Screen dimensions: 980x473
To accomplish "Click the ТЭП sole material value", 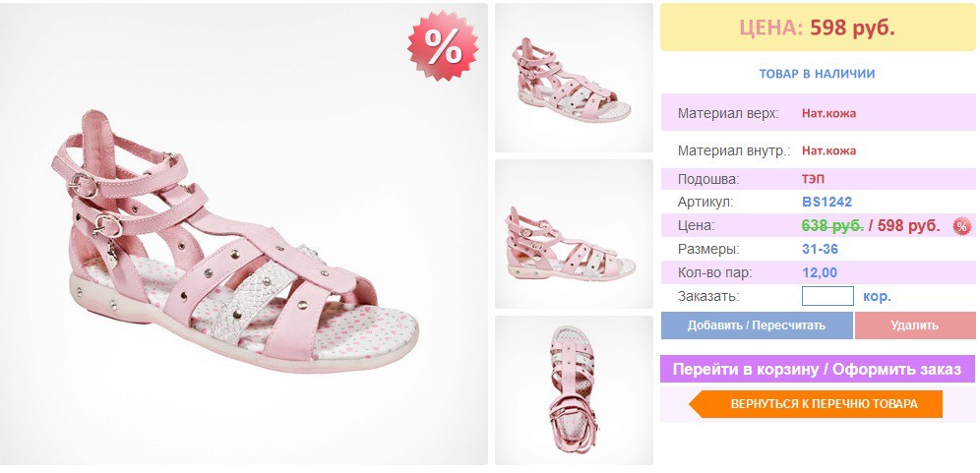I will 813,179.
